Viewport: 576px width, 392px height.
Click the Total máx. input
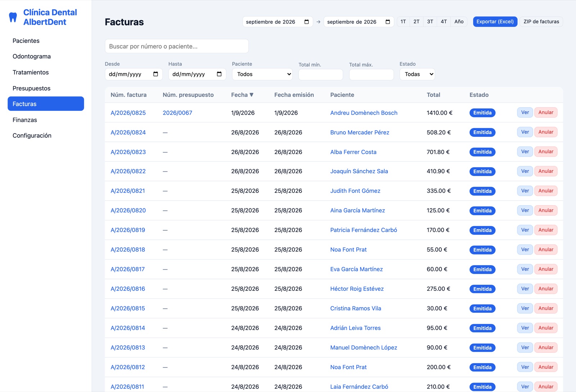(x=371, y=75)
